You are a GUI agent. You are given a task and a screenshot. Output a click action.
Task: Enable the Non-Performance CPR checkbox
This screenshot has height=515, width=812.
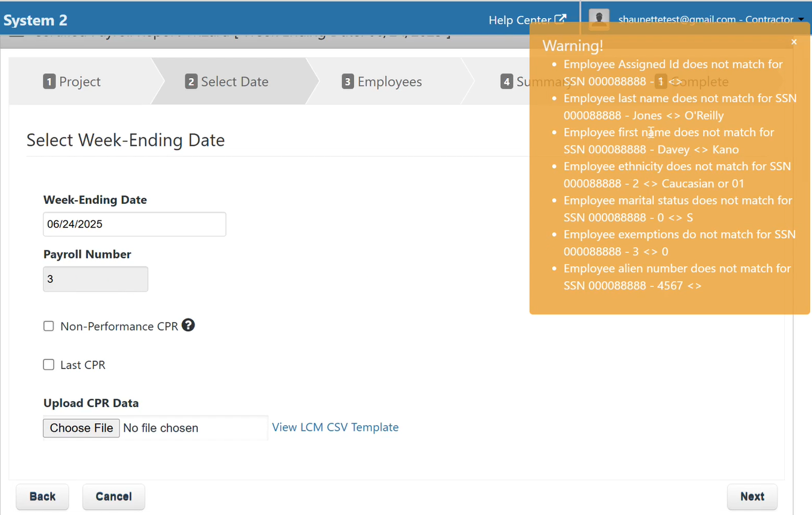(48, 326)
